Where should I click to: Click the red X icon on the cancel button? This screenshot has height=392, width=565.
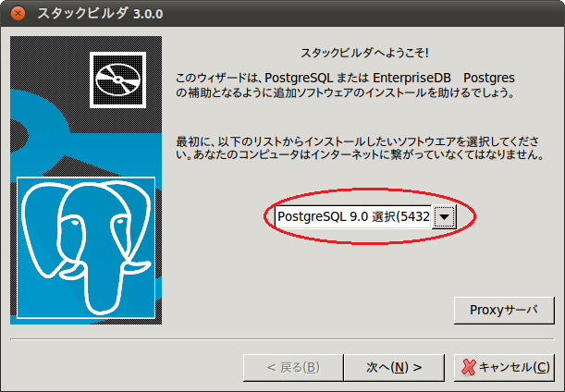click(x=469, y=368)
